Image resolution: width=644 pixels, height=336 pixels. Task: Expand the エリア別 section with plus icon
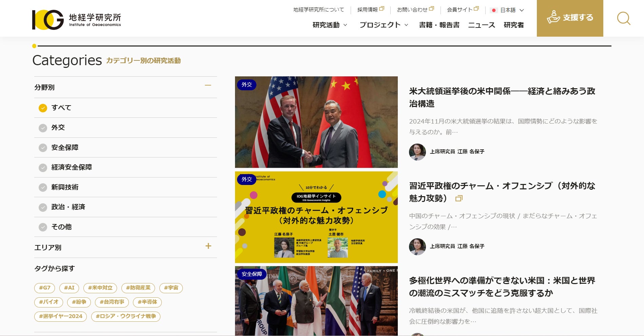pos(208,246)
